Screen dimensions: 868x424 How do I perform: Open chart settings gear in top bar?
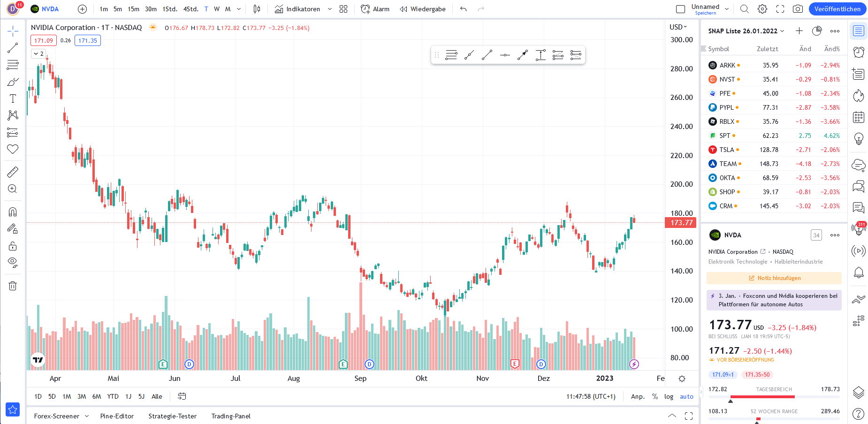762,9
